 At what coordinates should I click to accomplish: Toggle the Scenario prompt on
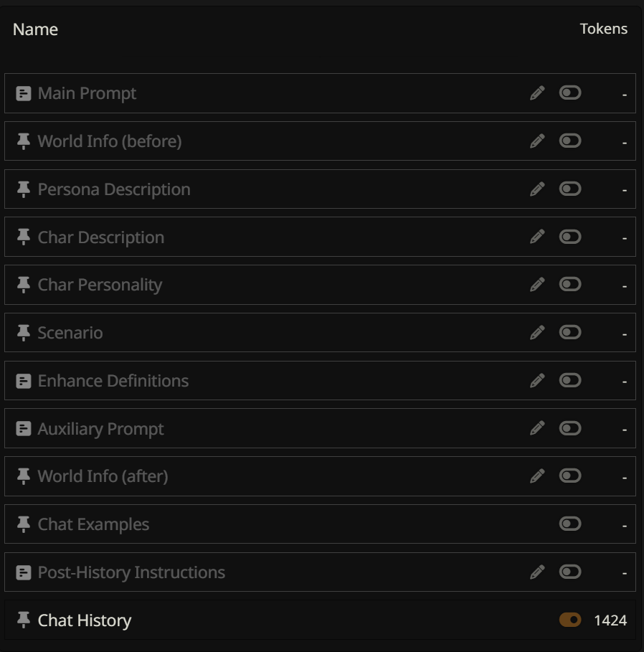[570, 333]
